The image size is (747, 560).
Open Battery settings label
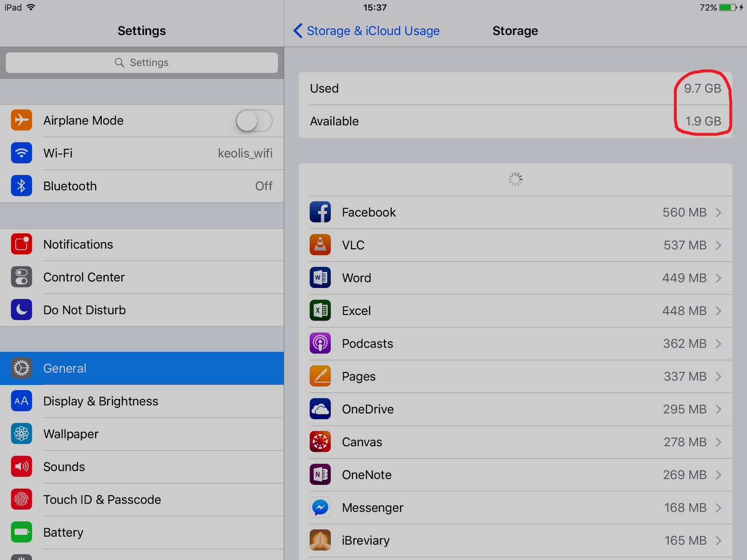point(63,532)
